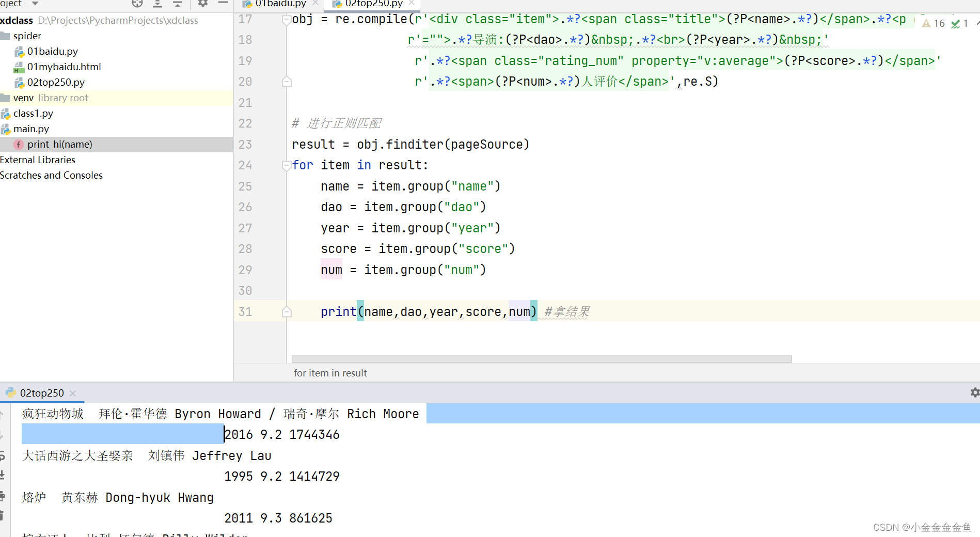The image size is (980, 537).
Task: Select the xdclass project root
Action: point(17,20)
